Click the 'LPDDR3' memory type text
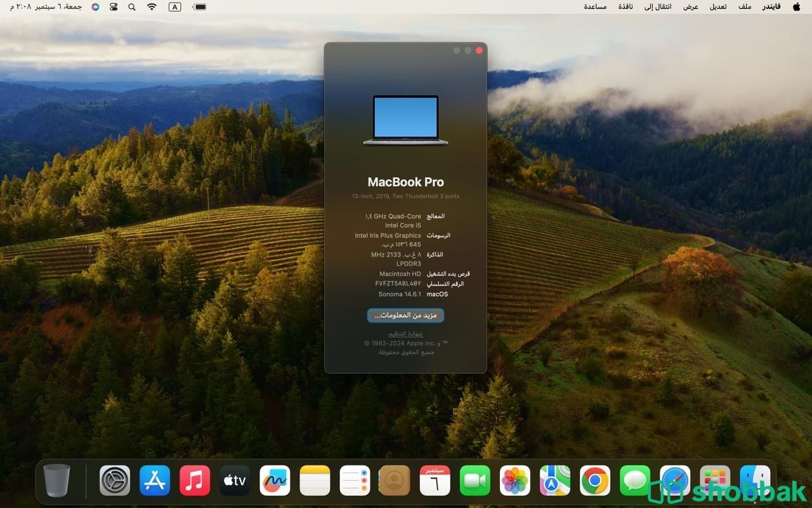This screenshot has width=812, height=508. point(409,264)
